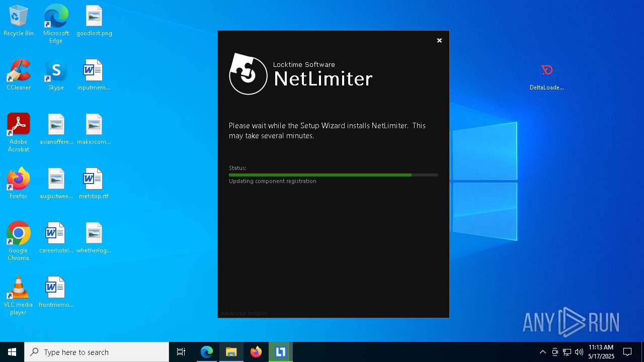This screenshot has height=362, width=644.
Task: Show hidden system tray icons
Action: 543,352
